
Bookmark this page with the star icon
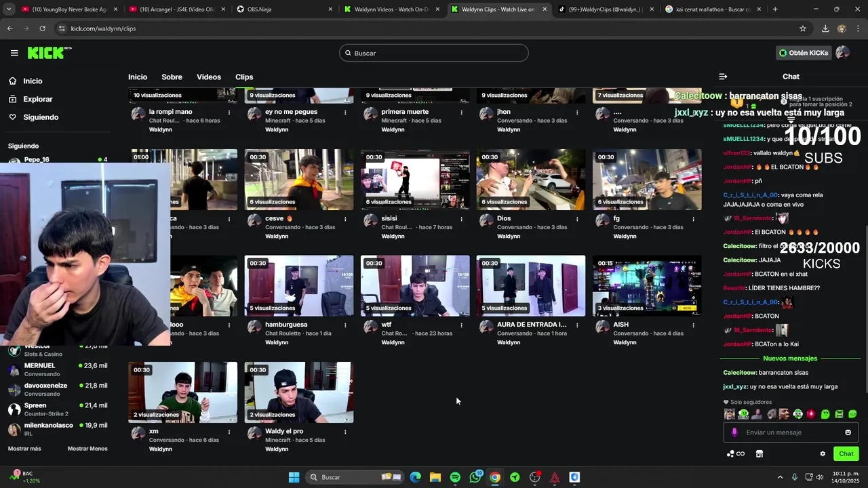(803, 28)
